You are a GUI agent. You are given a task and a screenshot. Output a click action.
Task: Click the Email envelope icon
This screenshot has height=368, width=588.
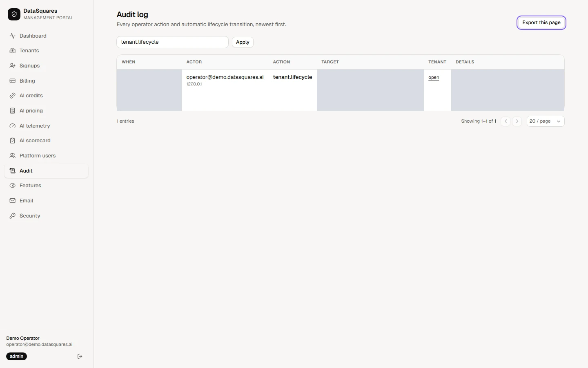[x=13, y=201]
